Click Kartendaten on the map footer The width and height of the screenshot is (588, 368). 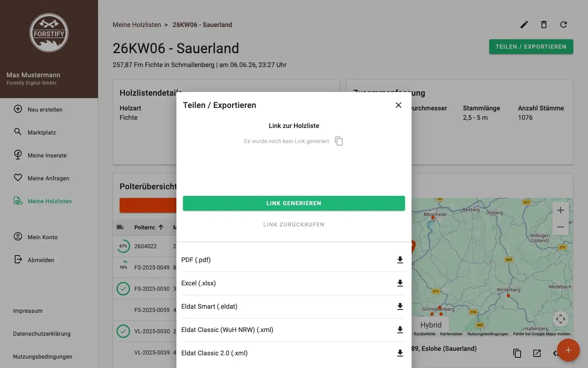(451, 334)
